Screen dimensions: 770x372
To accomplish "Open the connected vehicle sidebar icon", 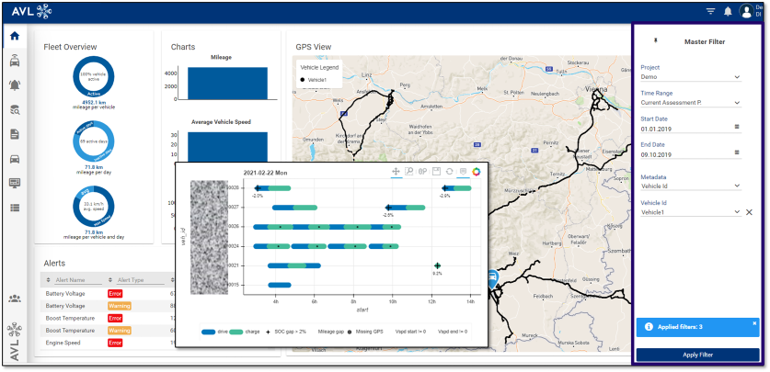I will (x=15, y=61).
